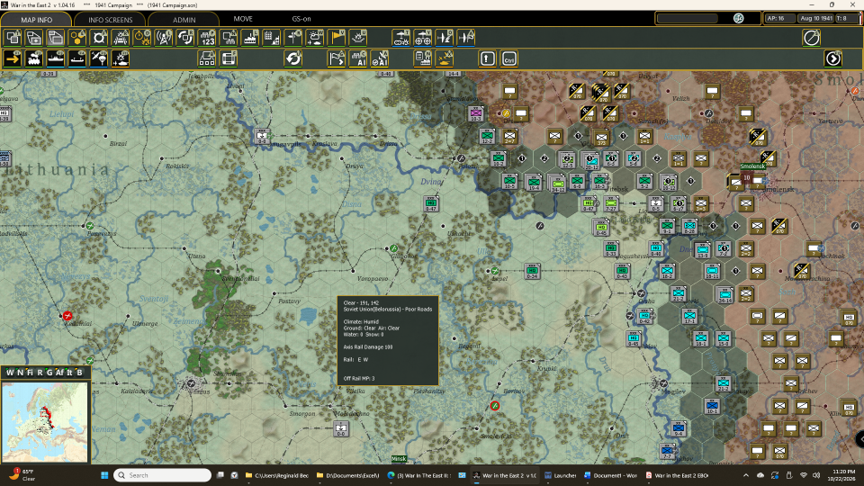
Task: Open the ADMIN tab
Action: pos(184,19)
